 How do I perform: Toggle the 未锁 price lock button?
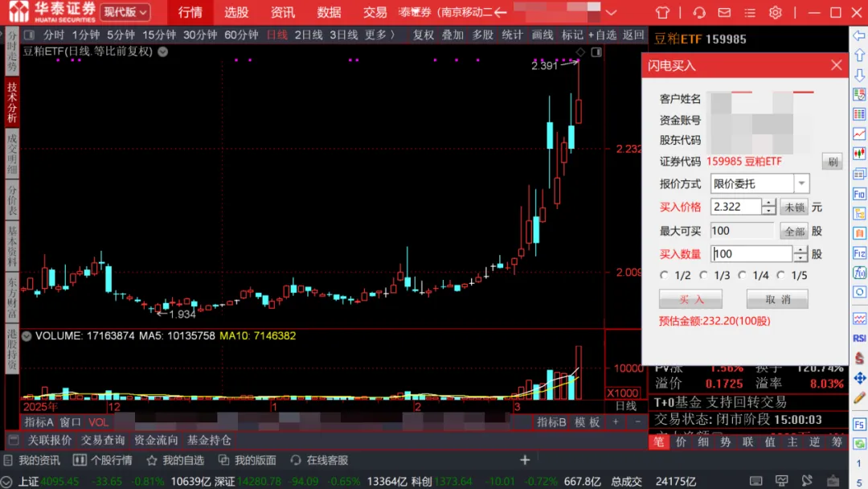point(794,208)
